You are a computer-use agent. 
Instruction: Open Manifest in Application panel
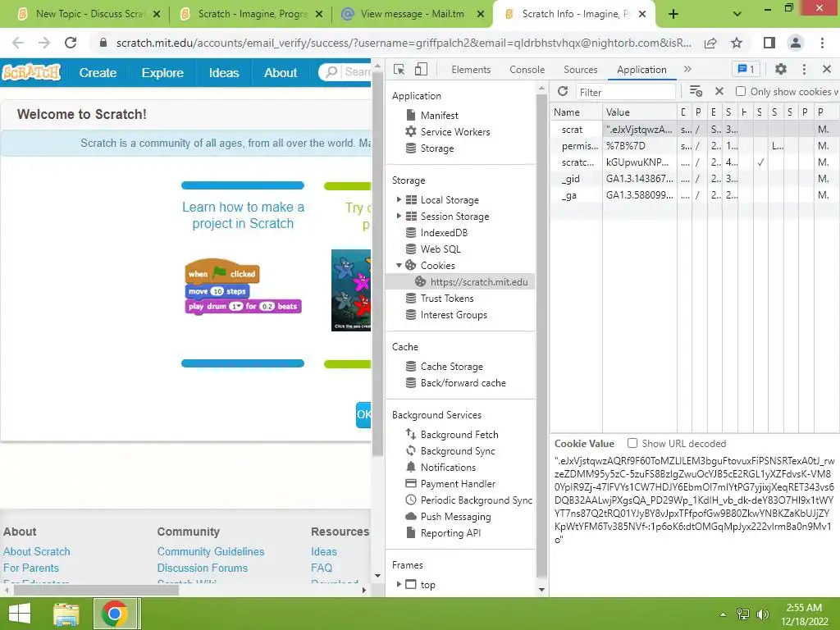click(x=439, y=115)
